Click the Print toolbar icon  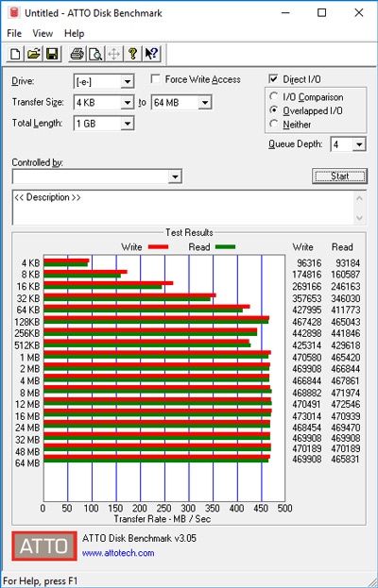[x=77, y=54]
